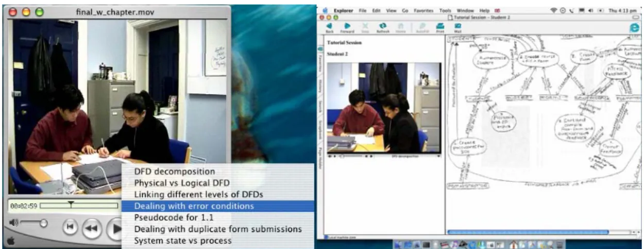Select Dealing with duplicate form submissions chapter
Screen dimensions: 644x249
[x=218, y=229]
